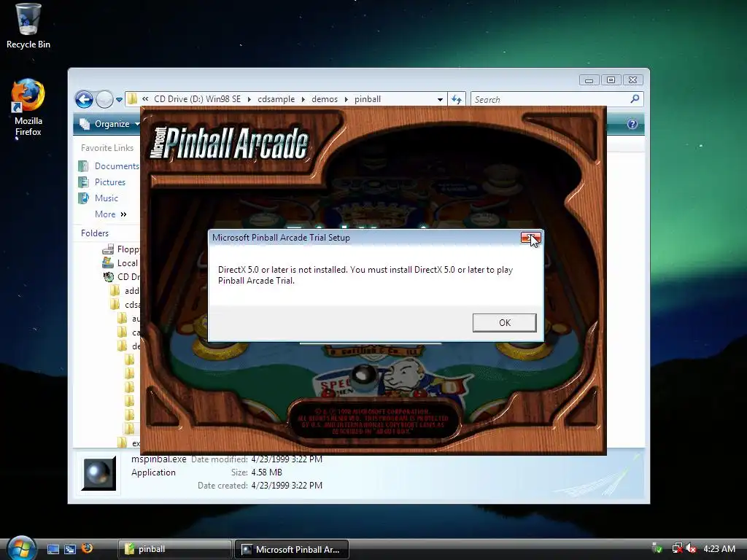747x560 pixels.
Task: Click the magnifying glass search icon
Action: point(635,98)
